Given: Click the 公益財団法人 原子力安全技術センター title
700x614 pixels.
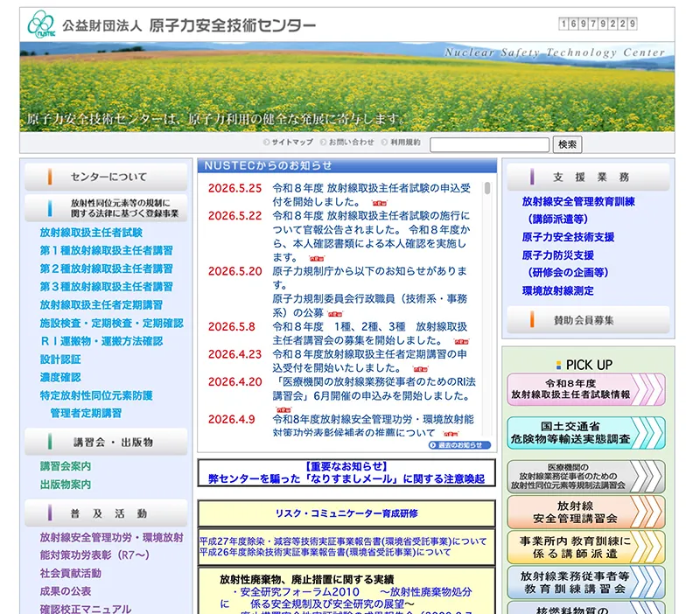Looking at the screenshot, I should [189, 25].
